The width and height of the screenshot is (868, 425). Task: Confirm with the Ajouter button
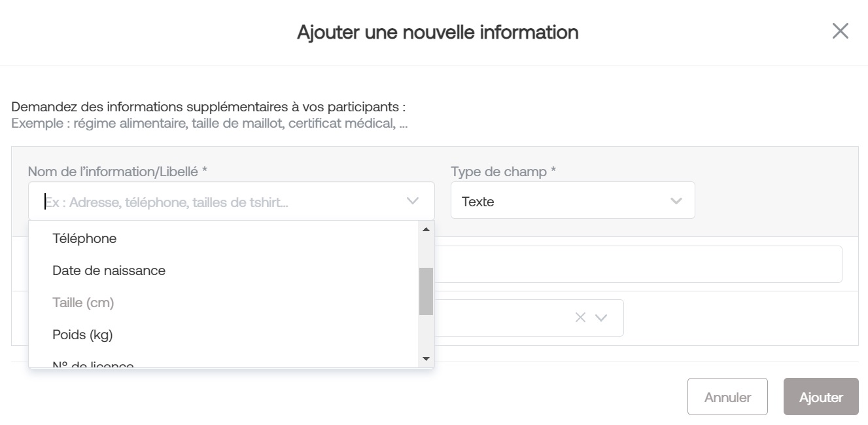click(x=821, y=397)
